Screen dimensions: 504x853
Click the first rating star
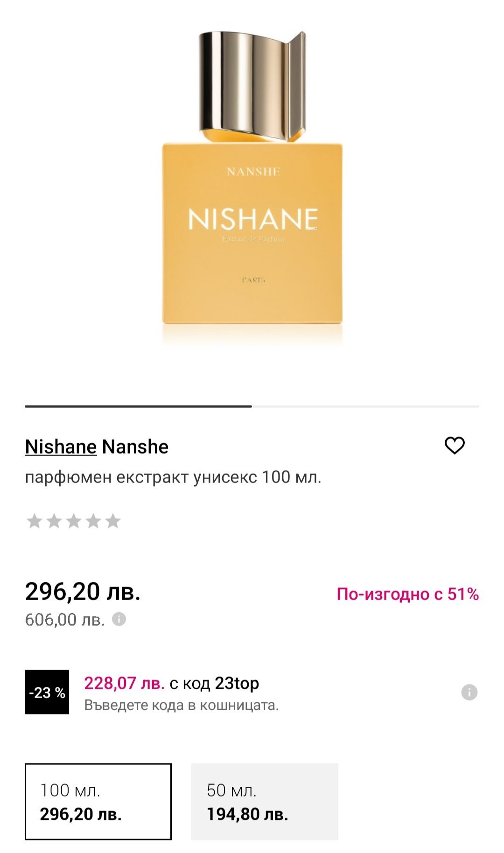34,521
